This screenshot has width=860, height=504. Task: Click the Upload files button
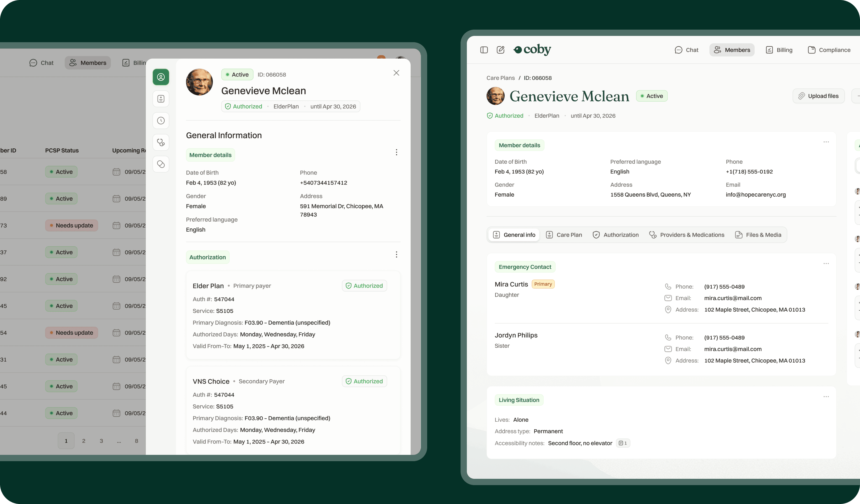818,96
